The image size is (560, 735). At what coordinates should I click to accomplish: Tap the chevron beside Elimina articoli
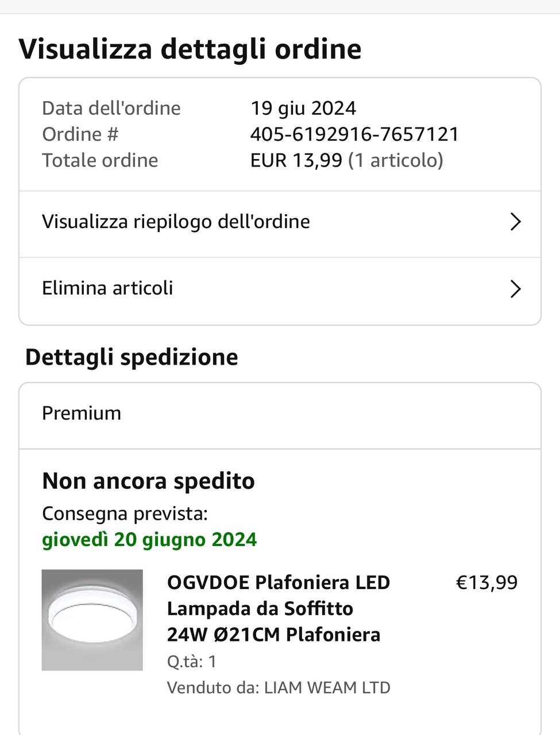(515, 289)
